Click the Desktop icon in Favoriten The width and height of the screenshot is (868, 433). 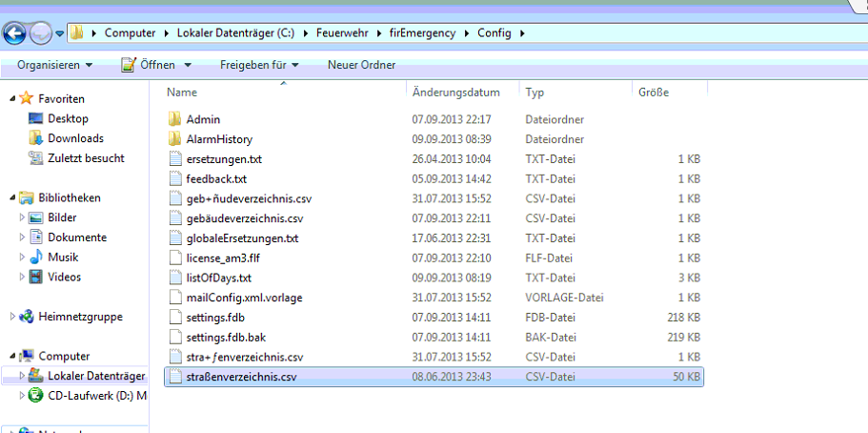pos(36,118)
